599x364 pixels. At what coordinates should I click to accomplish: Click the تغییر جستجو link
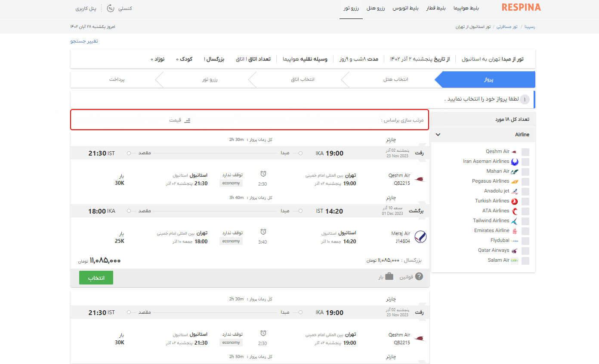pyautogui.click(x=84, y=41)
